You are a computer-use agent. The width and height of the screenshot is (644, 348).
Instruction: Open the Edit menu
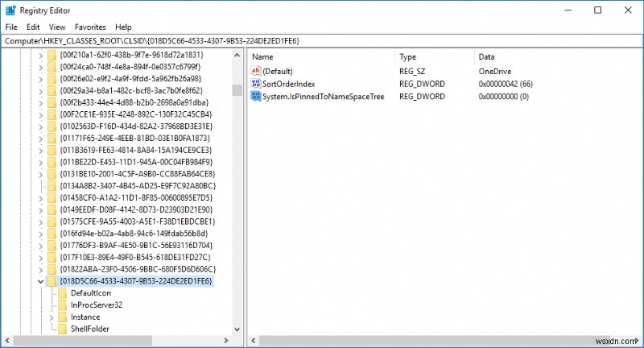pyautogui.click(x=33, y=27)
